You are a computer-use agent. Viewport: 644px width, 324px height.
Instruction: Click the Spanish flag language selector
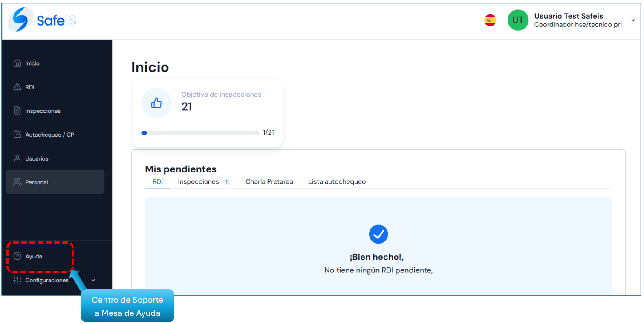click(x=490, y=20)
